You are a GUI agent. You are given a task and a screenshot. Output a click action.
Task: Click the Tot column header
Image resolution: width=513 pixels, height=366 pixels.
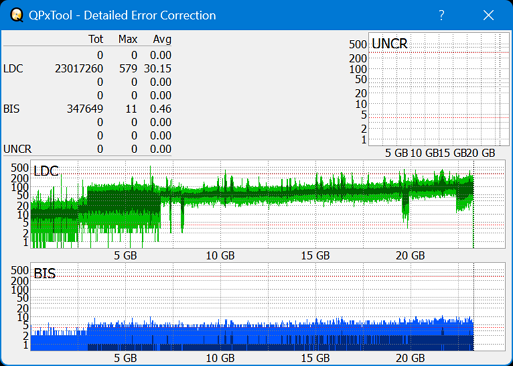96,39
